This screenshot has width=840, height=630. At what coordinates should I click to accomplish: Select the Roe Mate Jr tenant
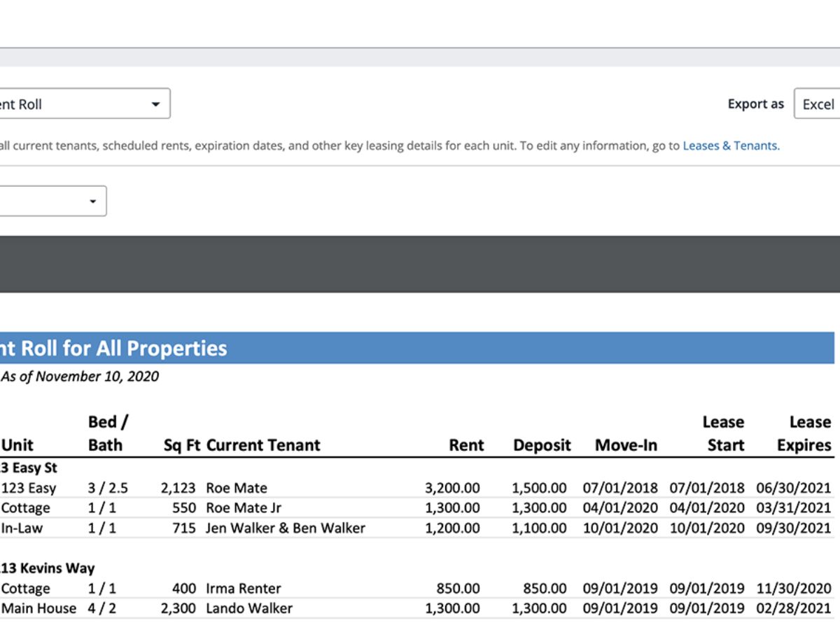(244, 508)
